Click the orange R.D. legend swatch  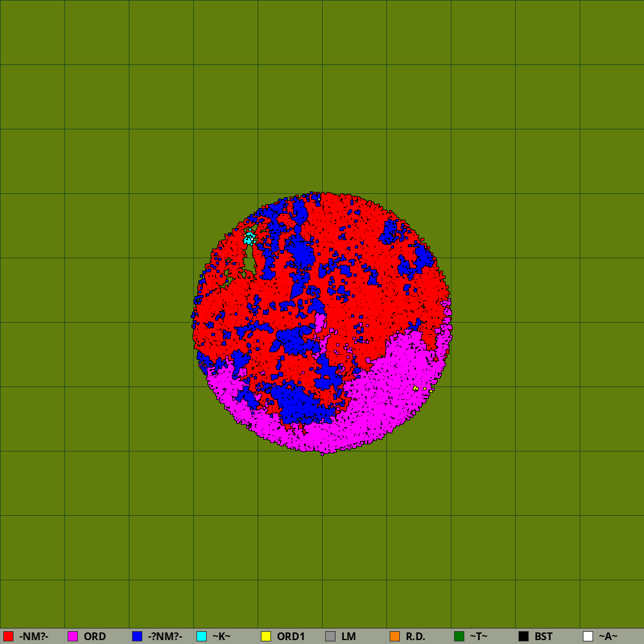(x=395, y=636)
